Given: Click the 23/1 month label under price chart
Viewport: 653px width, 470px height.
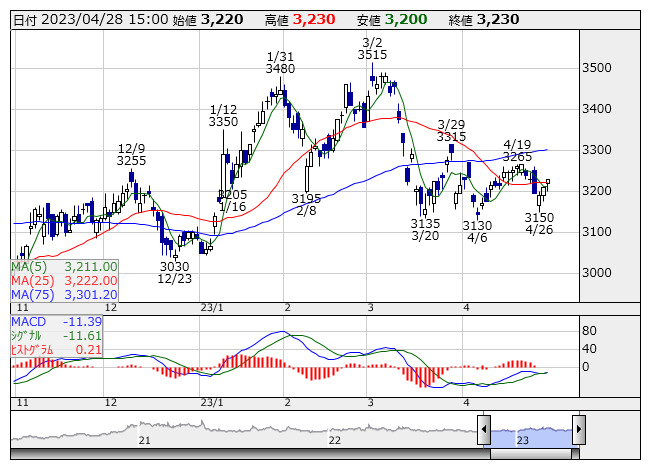Looking at the screenshot, I should [212, 308].
